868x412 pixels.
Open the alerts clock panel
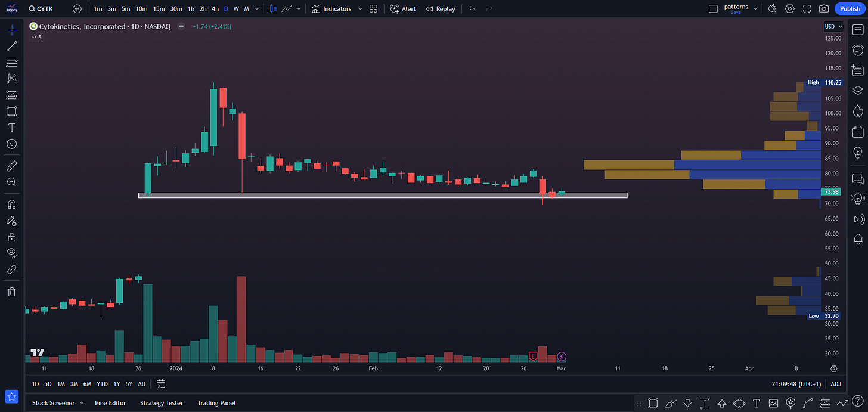point(858,50)
